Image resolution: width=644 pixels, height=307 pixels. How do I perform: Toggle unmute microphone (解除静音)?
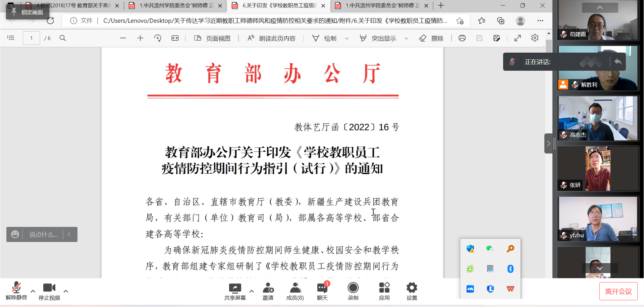click(16, 291)
